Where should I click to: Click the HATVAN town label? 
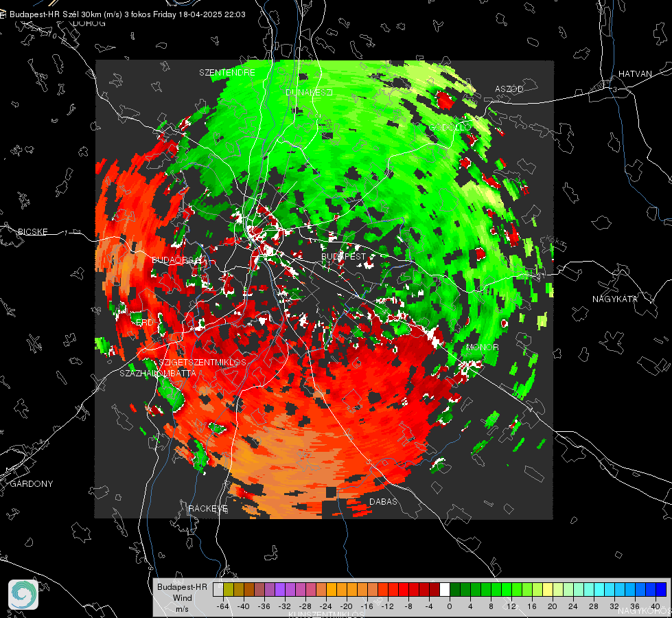click(x=635, y=73)
